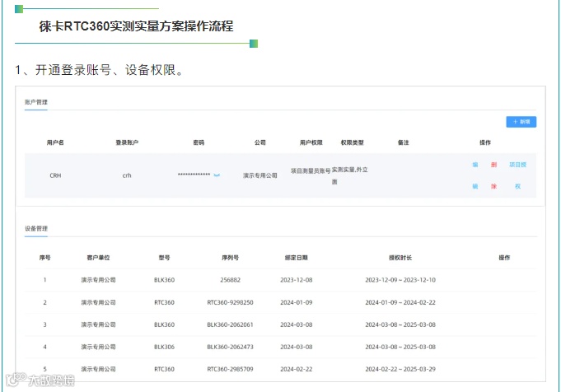Click the 项目测量员账号 permission cell

click(x=311, y=171)
